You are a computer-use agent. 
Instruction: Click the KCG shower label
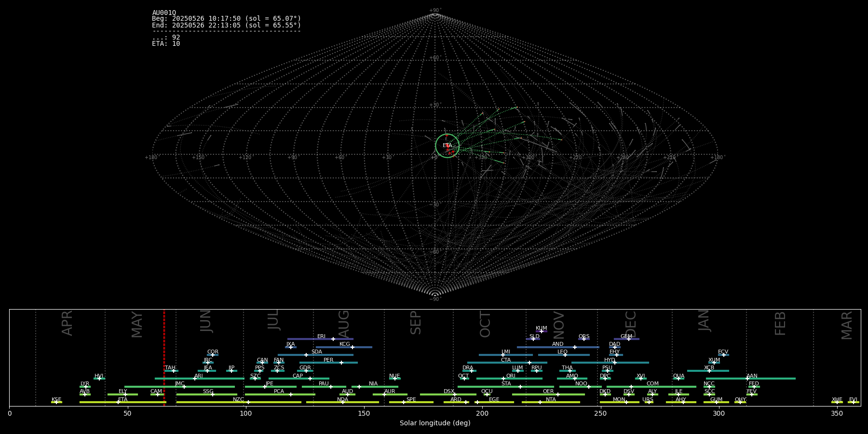point(344,344)
